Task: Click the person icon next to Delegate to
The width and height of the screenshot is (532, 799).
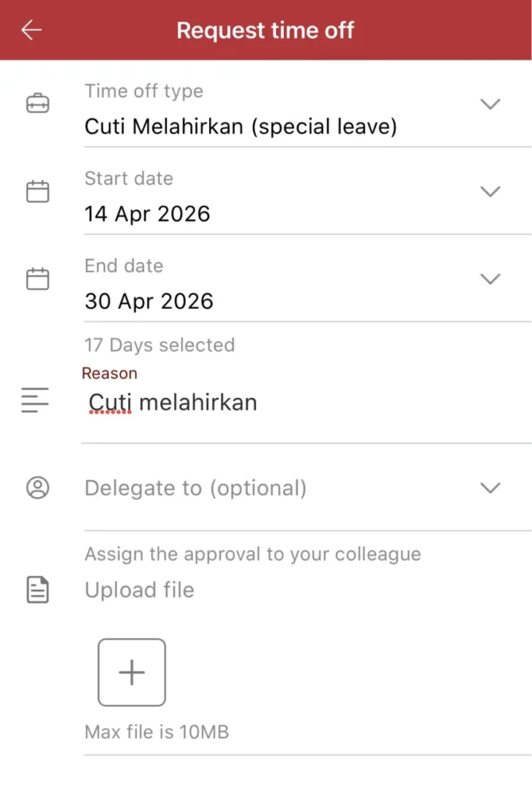Action: [x=37, y=487]
